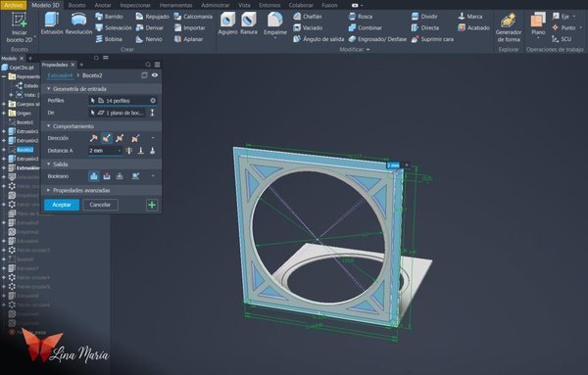Select the Ángulo de salida tool

318,39
